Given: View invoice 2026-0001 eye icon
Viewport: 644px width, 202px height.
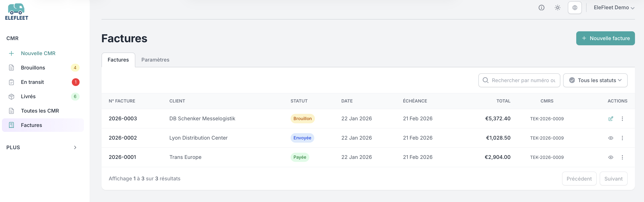Looking at the screenshot, I should pos(610,157).
